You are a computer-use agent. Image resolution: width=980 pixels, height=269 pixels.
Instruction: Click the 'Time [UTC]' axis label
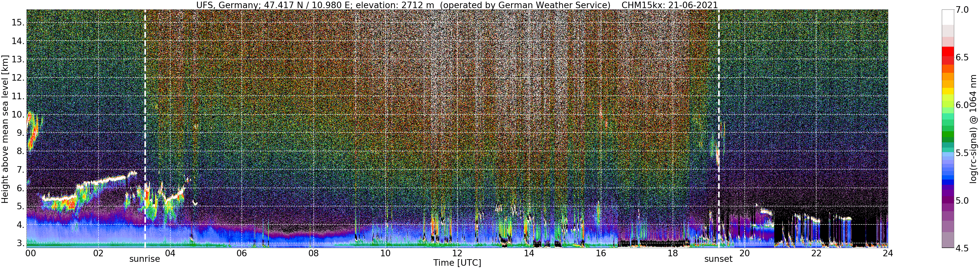(457, 263)
